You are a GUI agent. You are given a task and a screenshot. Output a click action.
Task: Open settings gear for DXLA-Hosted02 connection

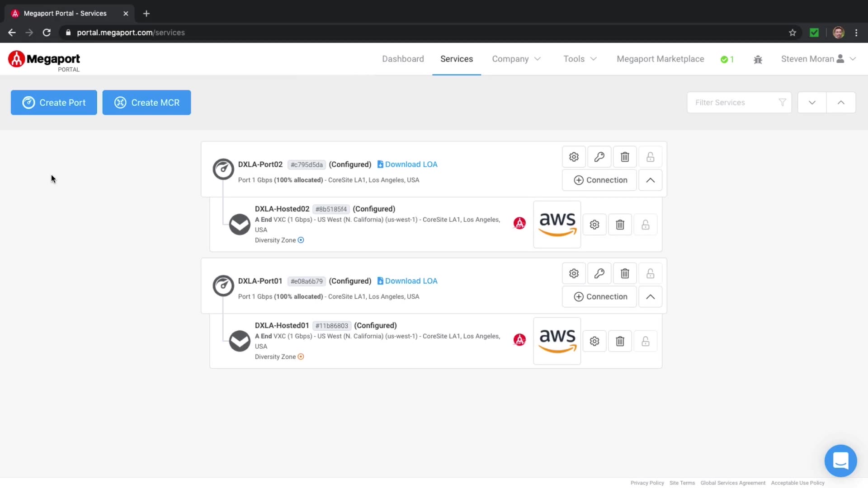[594, 225]
